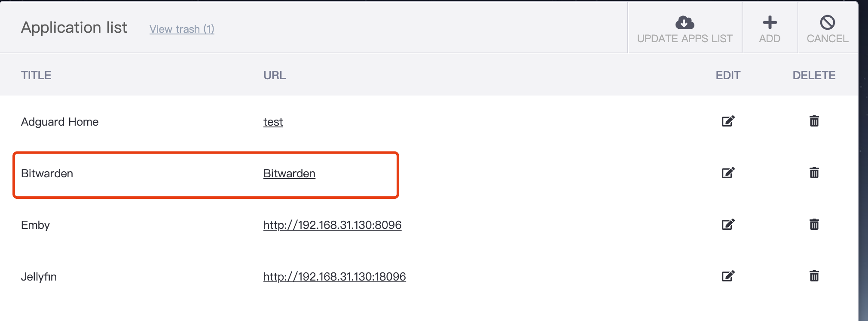
Task: Open the Bitwarden URL link
Action: click(x=289, y=174)
